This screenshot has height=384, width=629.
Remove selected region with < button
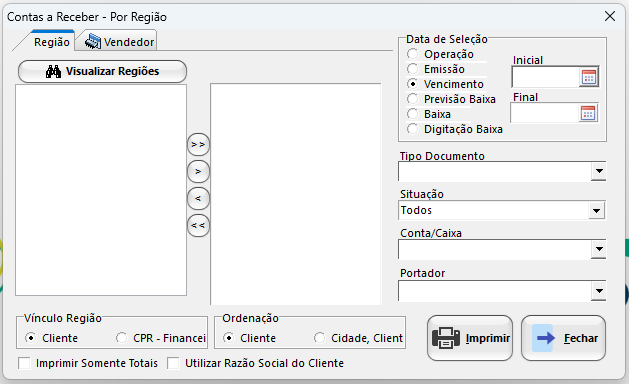pos(198,198)
